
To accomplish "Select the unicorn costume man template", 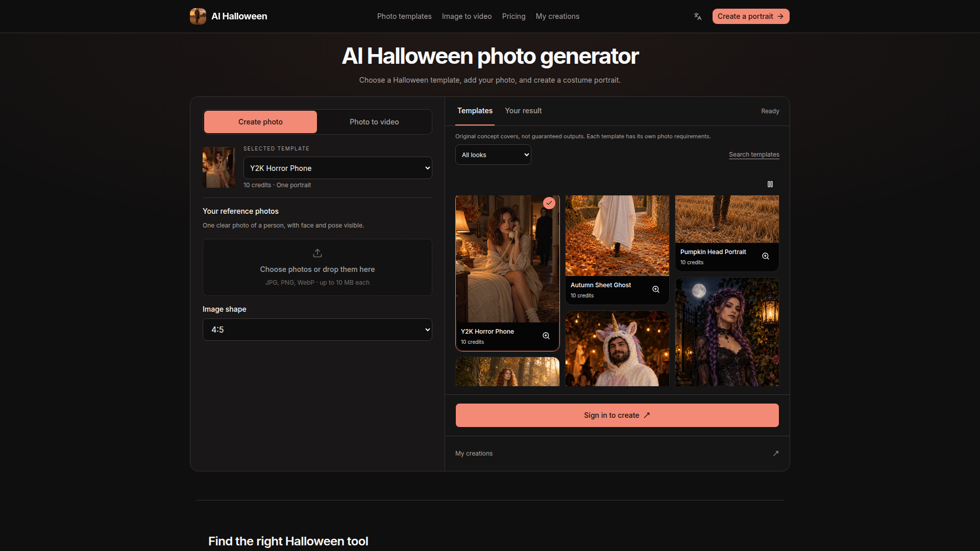I will [617, 348].
